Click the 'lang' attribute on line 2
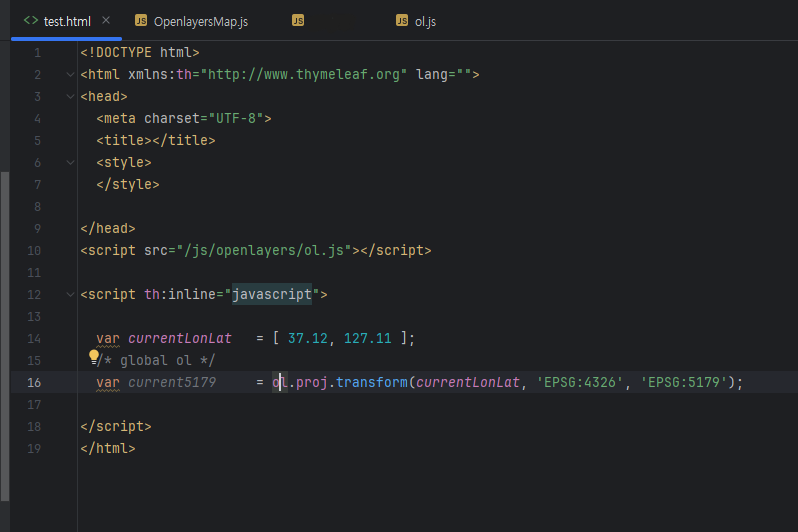The height and width of the screenshot is (532, 798). [x=432, y=74]
